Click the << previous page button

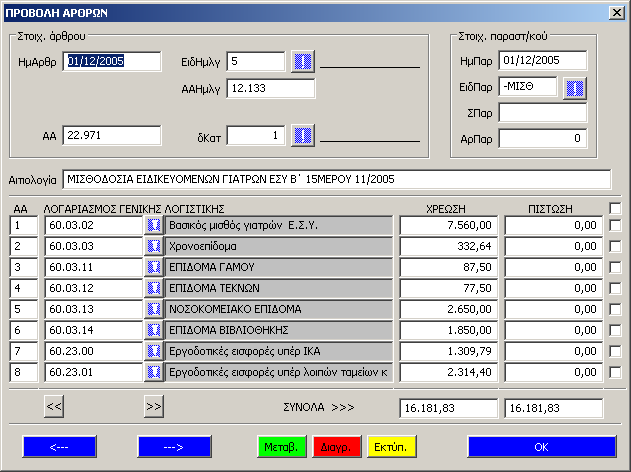[x=54, y=406]
